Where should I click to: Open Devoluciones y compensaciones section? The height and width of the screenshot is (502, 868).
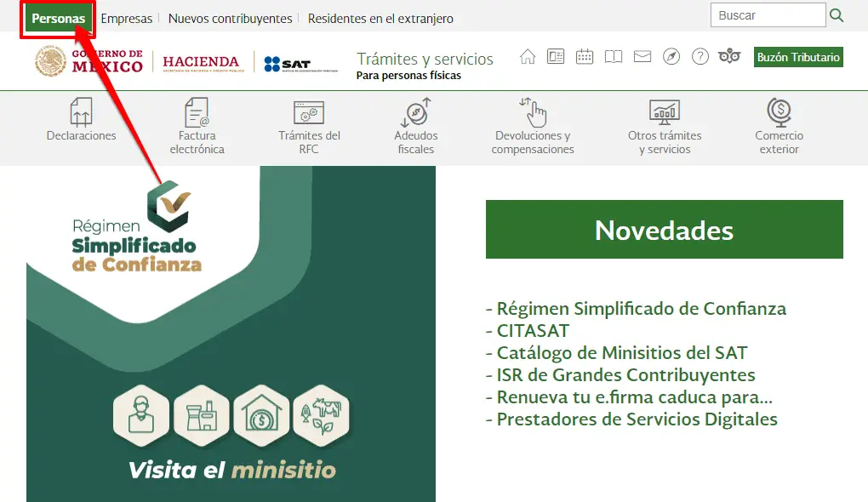click(533, 126)
